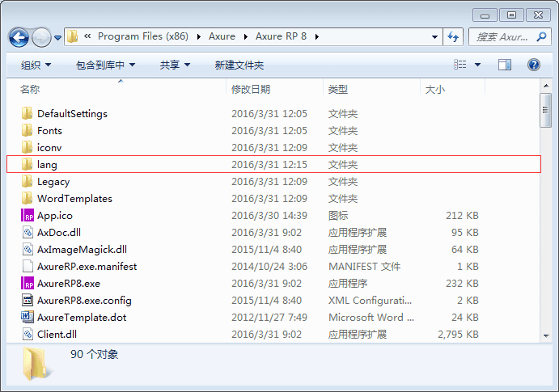Refresh the folder view
The height and width of the screenshot is (392, 559).
click(x=453, y=36)
